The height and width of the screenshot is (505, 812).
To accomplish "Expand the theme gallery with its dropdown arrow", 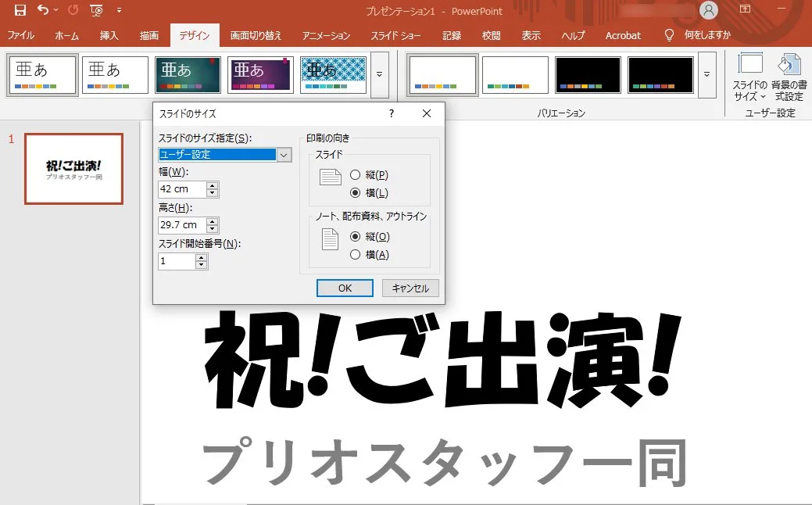I will pyautogui.click(x=379, y=74).
